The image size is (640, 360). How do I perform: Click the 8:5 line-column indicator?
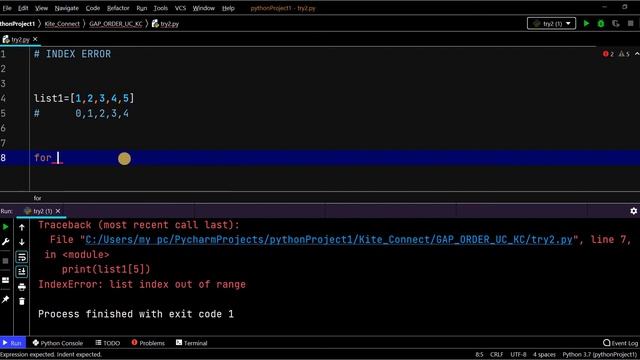pos(479,355)
